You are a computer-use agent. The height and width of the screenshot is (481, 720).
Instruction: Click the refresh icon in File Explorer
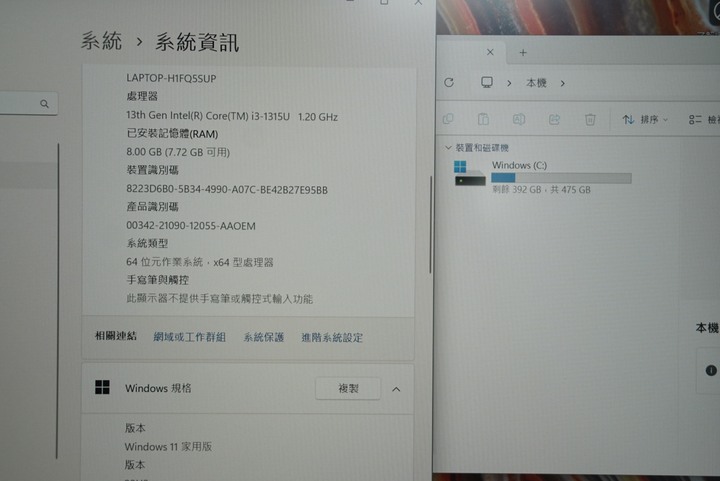point(449,82)
